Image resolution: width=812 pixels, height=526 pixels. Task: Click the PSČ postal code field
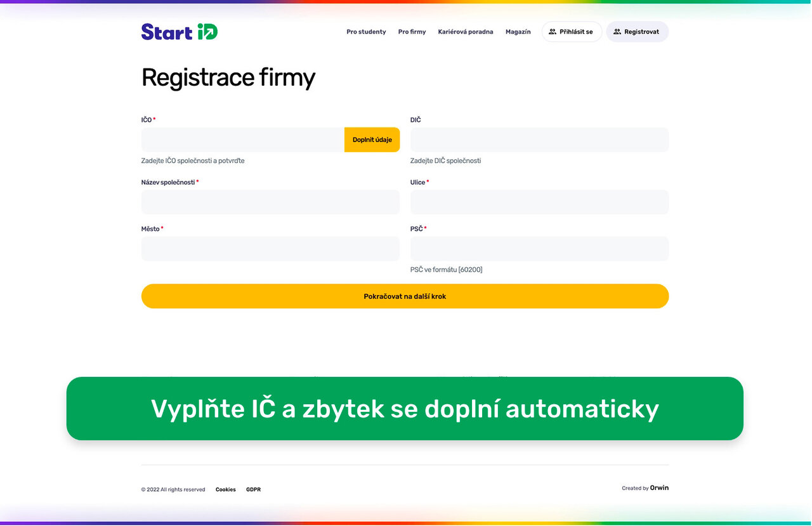539,249
